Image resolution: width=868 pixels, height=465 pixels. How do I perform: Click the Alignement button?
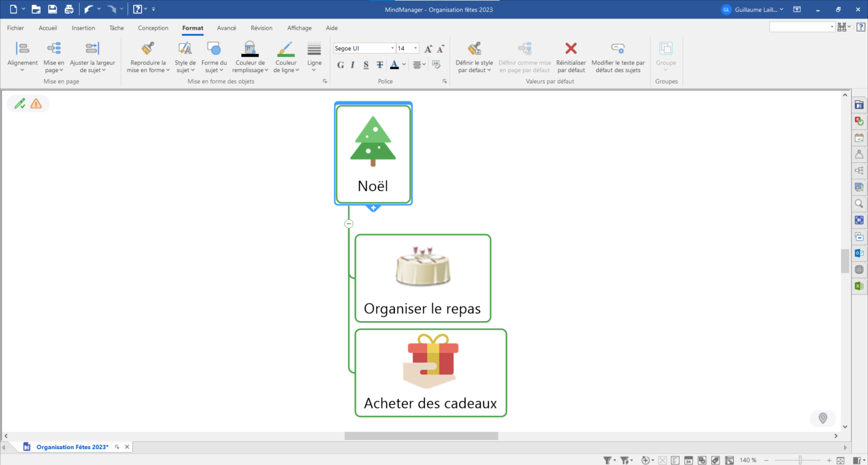click(x=22, y=49)
